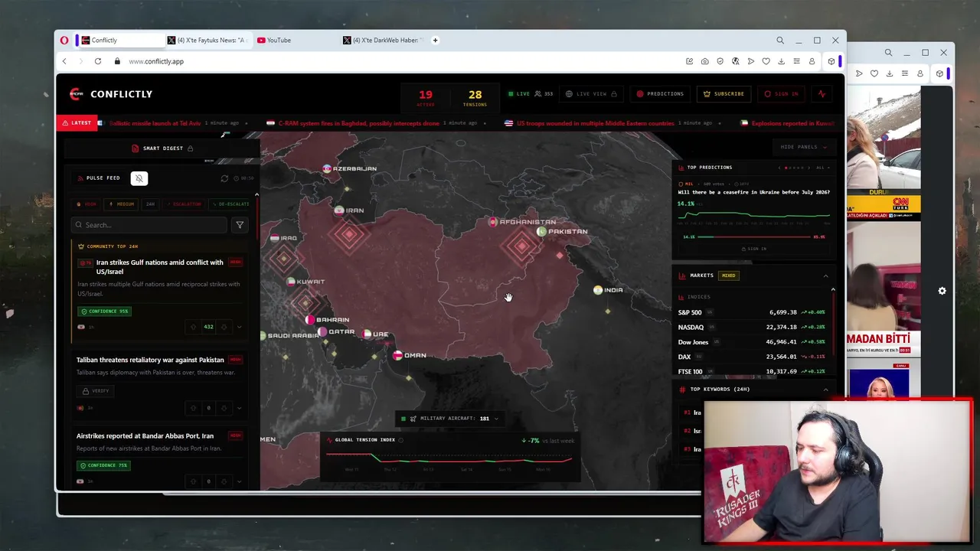Click the Iraq flag marker on map
980x551 pixels.
tap(275, 238)
